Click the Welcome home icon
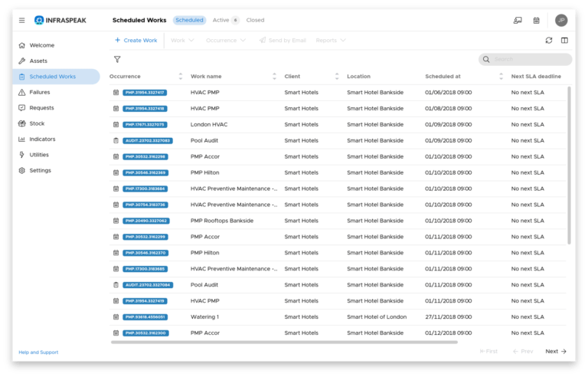The width and height of the screenshot is (588, 377). (21, 45)
